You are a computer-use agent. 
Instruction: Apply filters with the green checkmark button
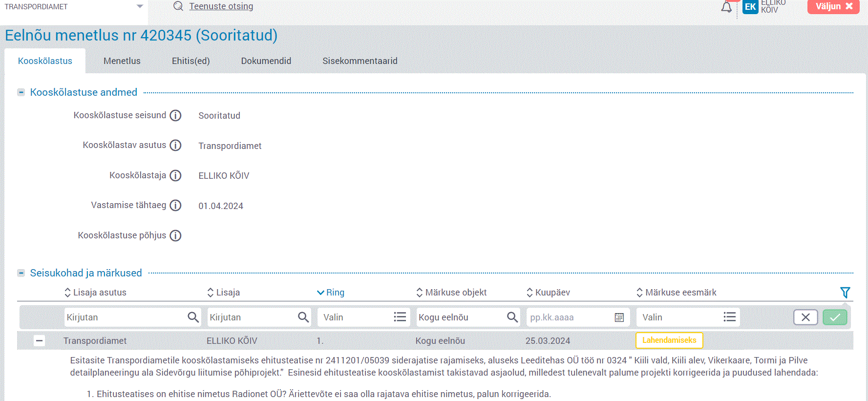tap(835, 317)
